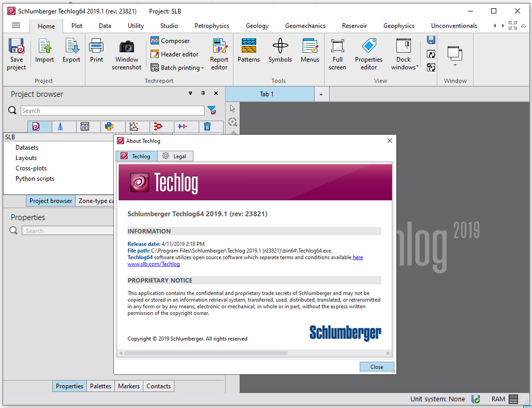Click the RAM indicator in the status bar

500,399
